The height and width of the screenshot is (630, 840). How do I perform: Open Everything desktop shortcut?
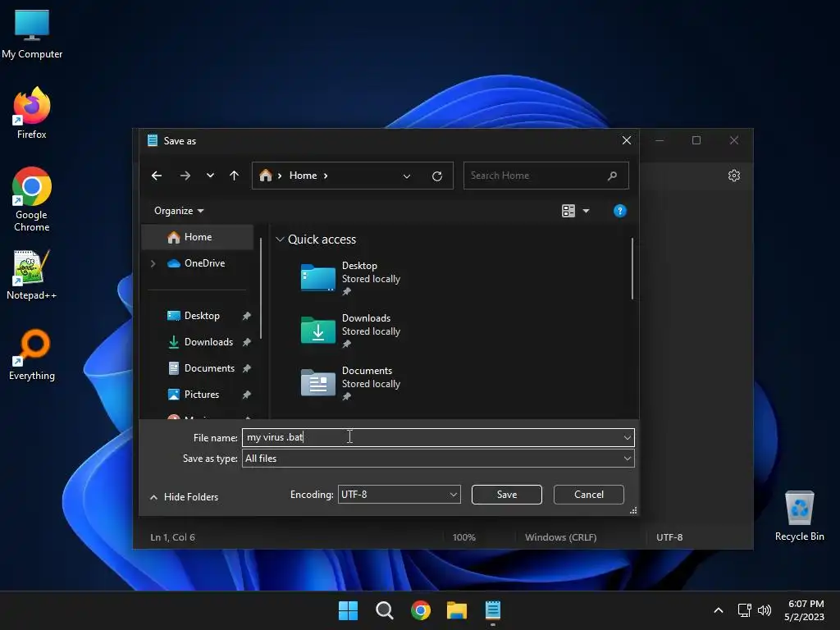(32, 354)
